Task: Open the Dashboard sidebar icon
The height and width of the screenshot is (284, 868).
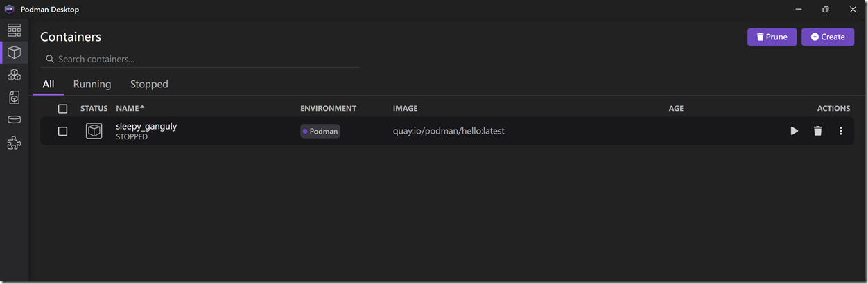Action: [x=14, y=30]
